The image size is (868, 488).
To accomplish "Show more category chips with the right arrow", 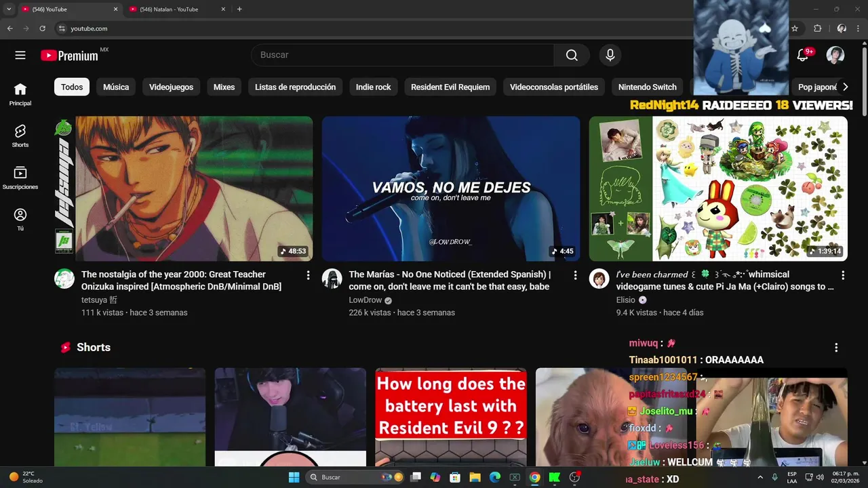I will (845, 87).
